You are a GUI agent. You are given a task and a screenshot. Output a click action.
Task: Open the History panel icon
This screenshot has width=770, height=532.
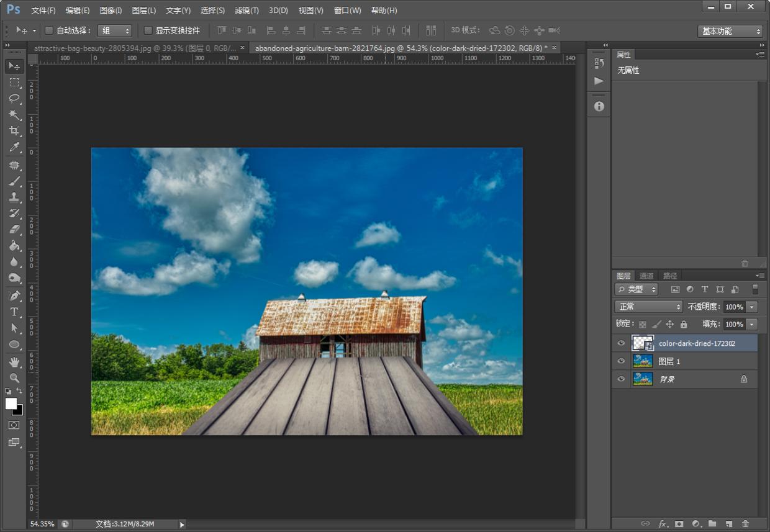[599, 63]
